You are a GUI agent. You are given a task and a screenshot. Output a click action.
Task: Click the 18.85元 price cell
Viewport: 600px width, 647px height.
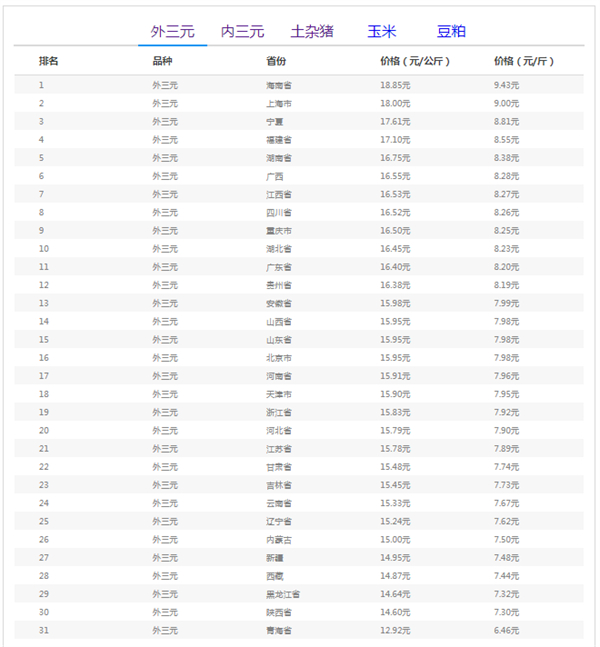(x=395, y=85)
